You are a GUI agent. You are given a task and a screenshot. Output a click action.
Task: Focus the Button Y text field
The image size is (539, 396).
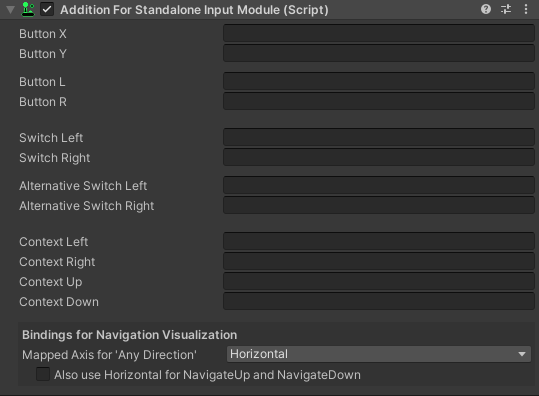[379, 53]
